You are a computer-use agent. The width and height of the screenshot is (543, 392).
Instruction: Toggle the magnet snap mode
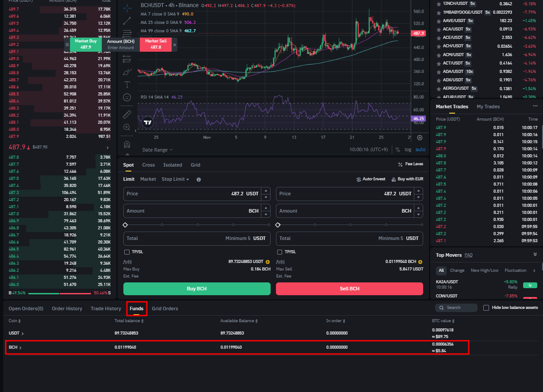(127, 145)
